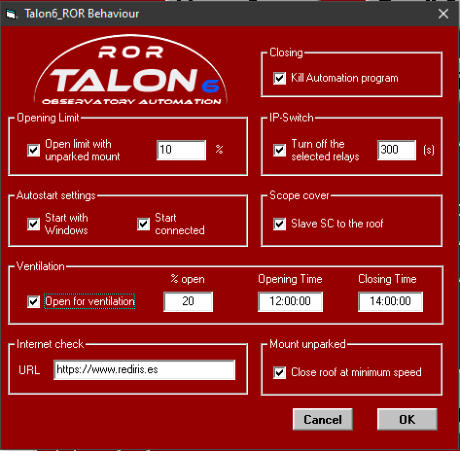Disable Start with Windows option

[x=33, y=224]
